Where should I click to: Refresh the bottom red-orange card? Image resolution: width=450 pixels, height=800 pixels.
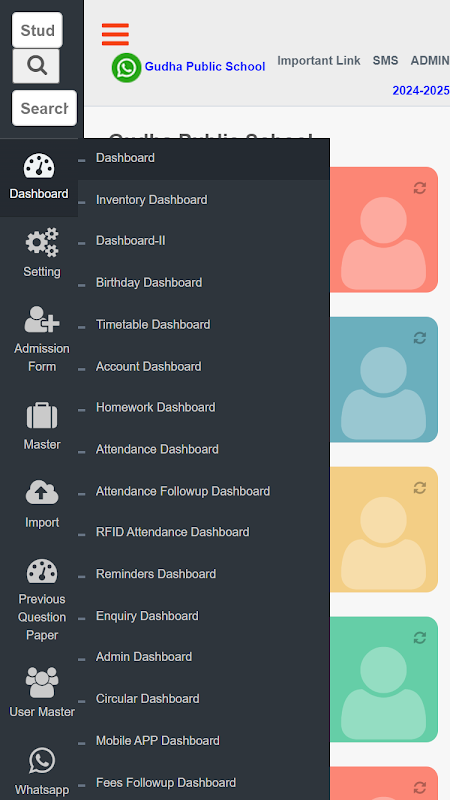419,787
